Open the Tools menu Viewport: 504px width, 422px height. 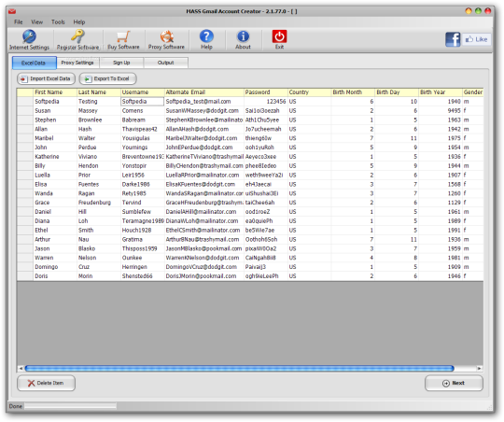tap(58, 21)
